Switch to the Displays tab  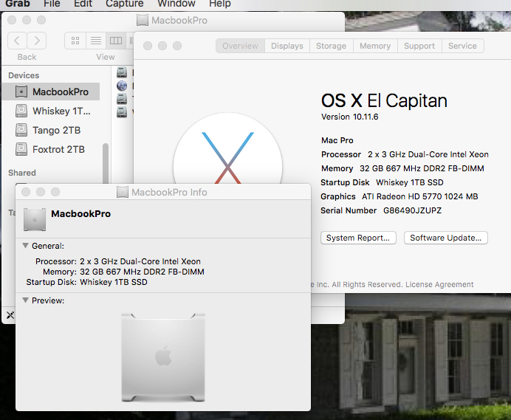tap(287, 46)
